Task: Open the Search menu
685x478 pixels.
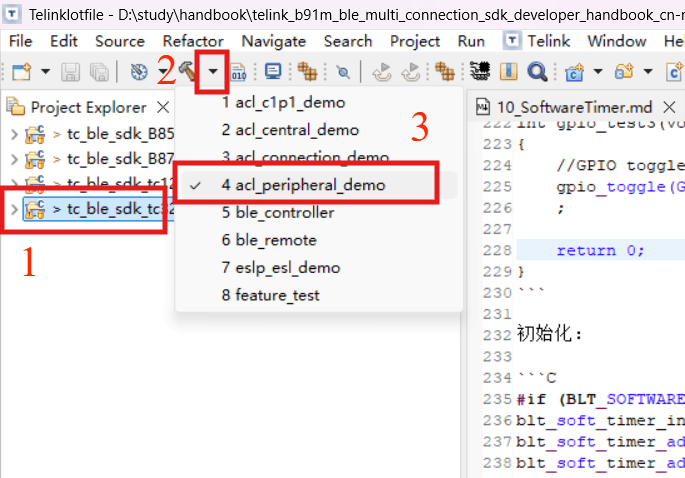Action: click(348, 41)
